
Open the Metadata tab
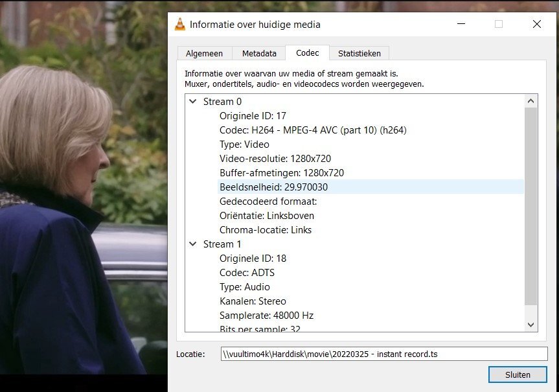tap(259, 54)
